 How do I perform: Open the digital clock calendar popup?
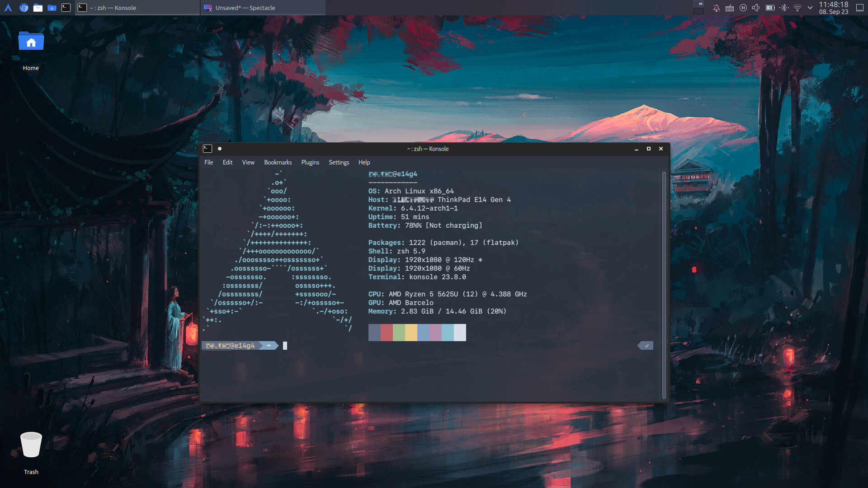point(834,8)
